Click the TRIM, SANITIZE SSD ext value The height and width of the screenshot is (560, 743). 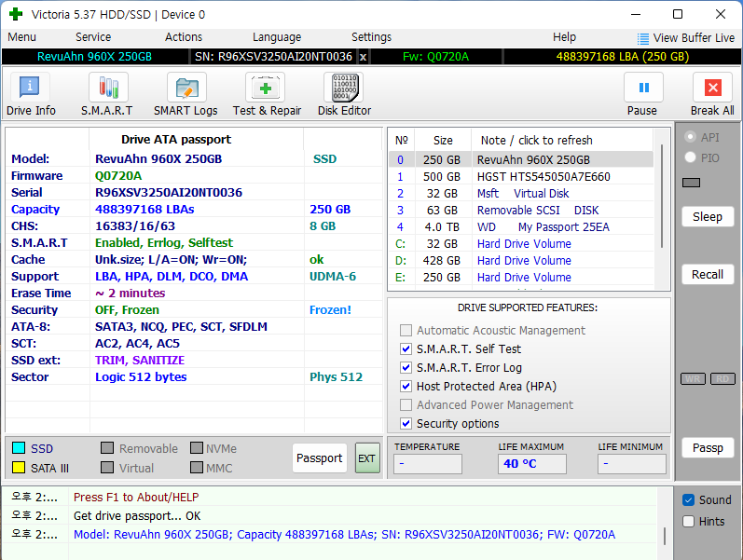click(140, 360)
